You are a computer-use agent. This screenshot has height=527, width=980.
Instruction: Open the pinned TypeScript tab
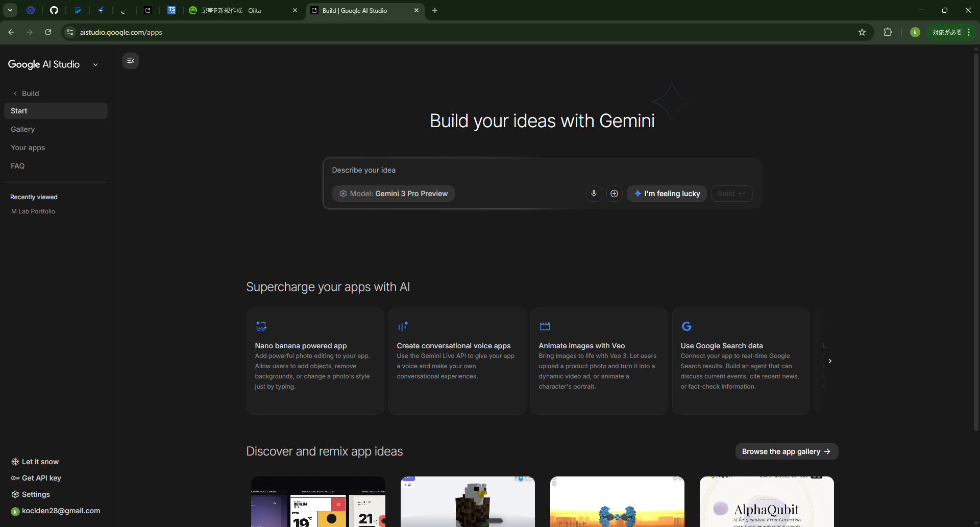coord(171,10)
